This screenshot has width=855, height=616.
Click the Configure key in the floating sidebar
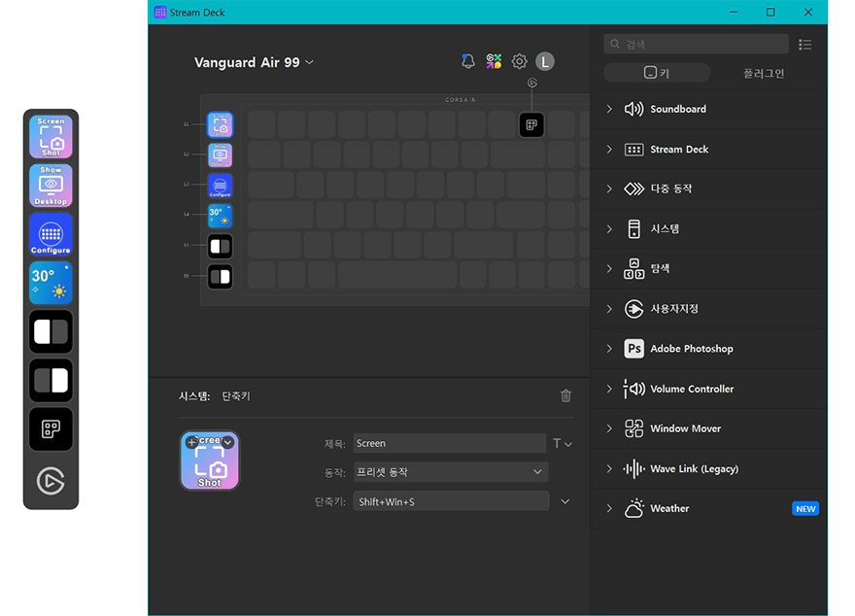tap(51, 234)
